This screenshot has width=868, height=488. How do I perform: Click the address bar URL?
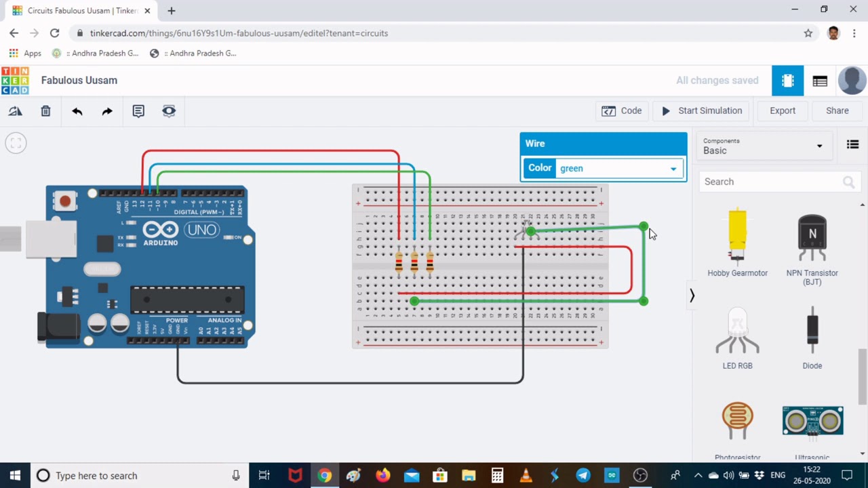239,33
